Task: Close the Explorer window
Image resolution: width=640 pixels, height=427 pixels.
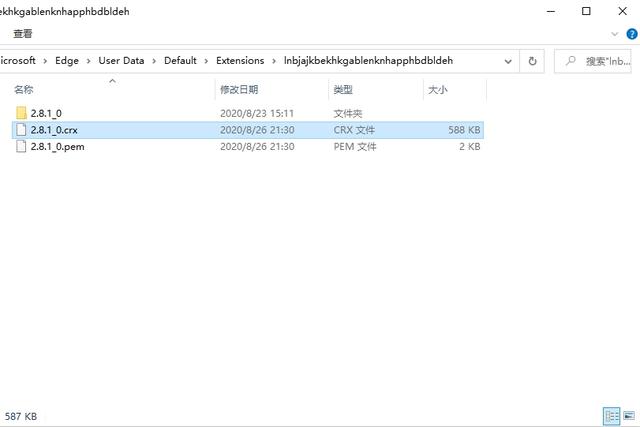Action: [x=622, y=11]
